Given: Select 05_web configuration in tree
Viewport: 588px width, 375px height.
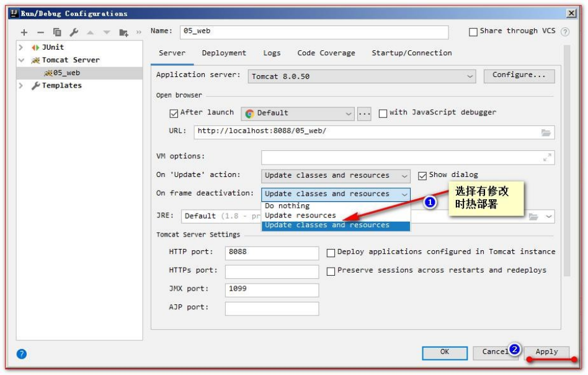Looking at the screenshot, I should coord(79,73).
